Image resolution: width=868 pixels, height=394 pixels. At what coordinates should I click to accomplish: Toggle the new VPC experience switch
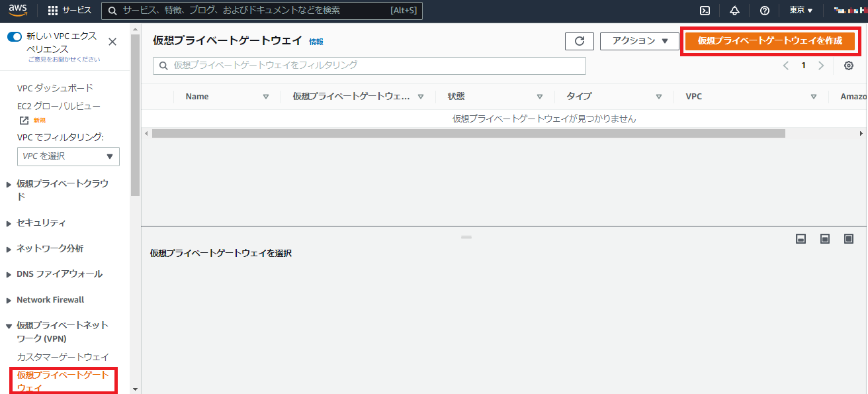(15, 36)
